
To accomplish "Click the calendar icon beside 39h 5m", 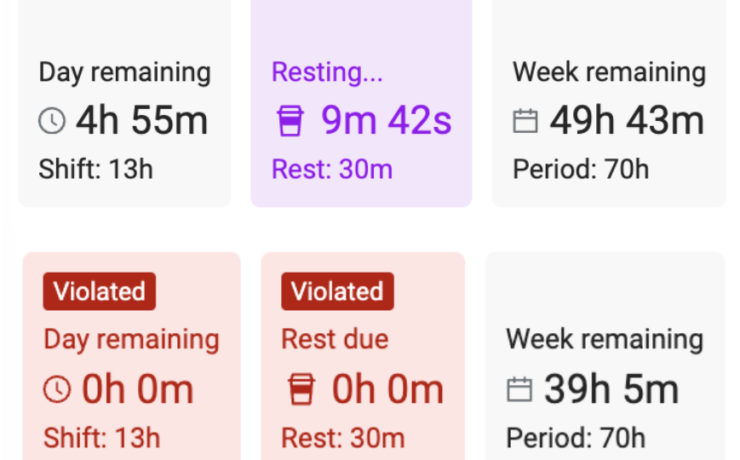I will click(520, 389).
